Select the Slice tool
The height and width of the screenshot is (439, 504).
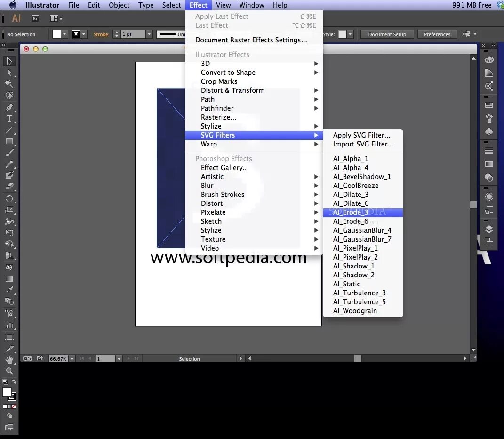coord(9,349)
